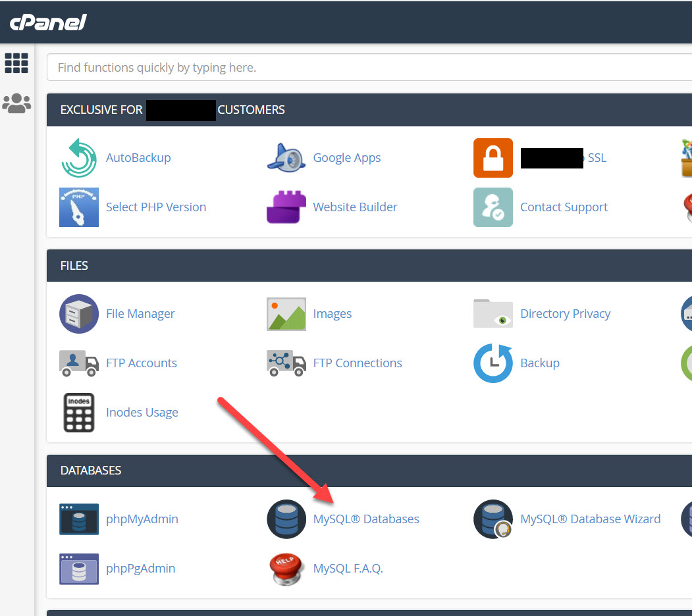Open the Inodes Usage link
The width and height of the screenshot is (692, 616).
pyautogui.click(x=142, y=413)
